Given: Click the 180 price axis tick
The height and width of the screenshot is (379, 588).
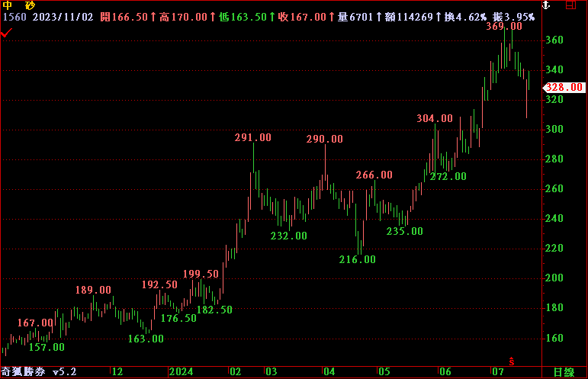Looking at the screenshot, I should tap(554, 308).
